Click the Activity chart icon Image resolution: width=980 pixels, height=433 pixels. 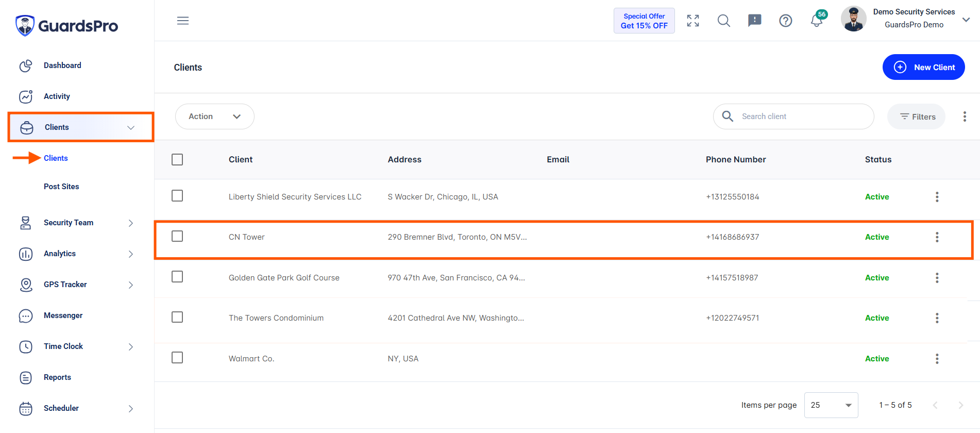[26, 96]
